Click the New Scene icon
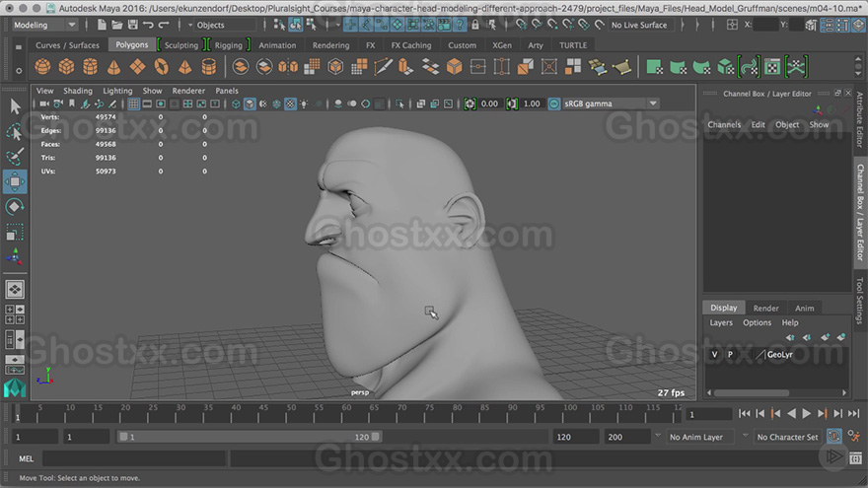 102,25
